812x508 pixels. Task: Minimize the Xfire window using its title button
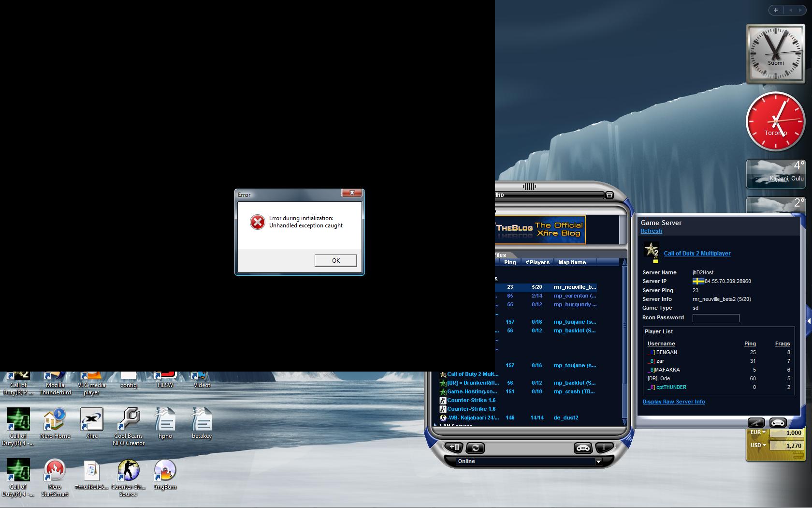click(x=609, y=195)
